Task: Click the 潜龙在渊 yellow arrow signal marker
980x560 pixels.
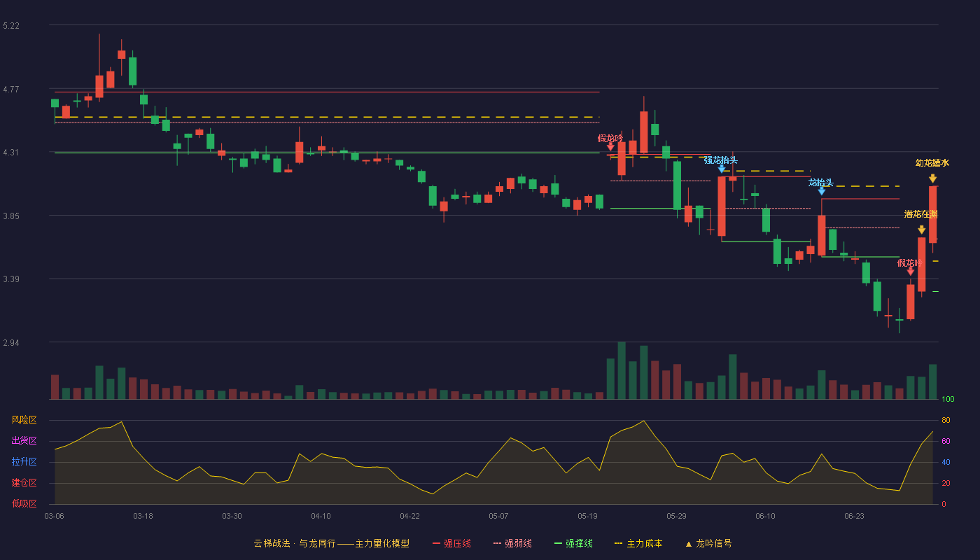Action: 921,230
